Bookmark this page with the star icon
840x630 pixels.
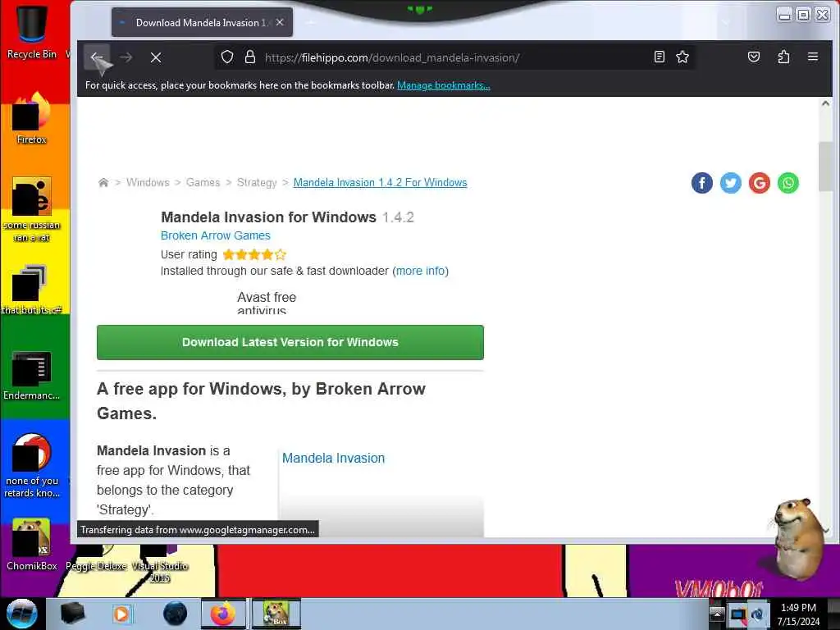tap(682, 57)
